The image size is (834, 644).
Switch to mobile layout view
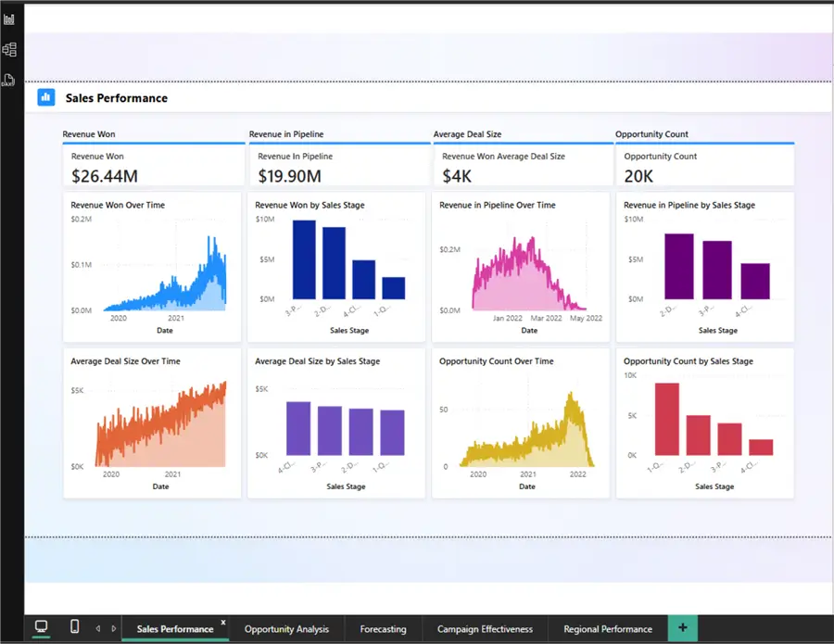pos(74,627)
